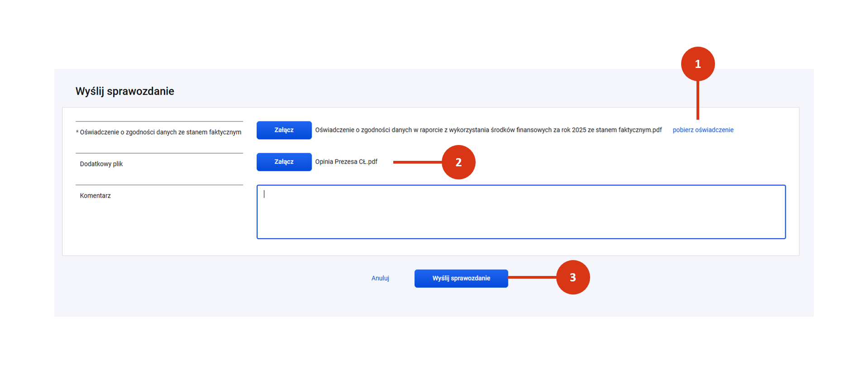
Task: Focus the Komentarz text area
Action: (x=520, y=212)
